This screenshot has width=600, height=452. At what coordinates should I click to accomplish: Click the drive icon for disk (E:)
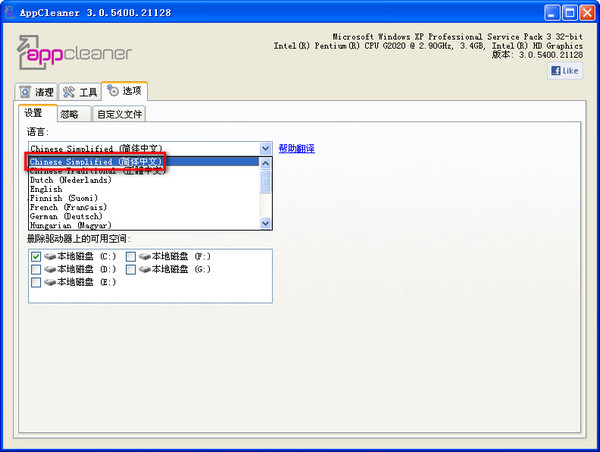tap(50, 282)
